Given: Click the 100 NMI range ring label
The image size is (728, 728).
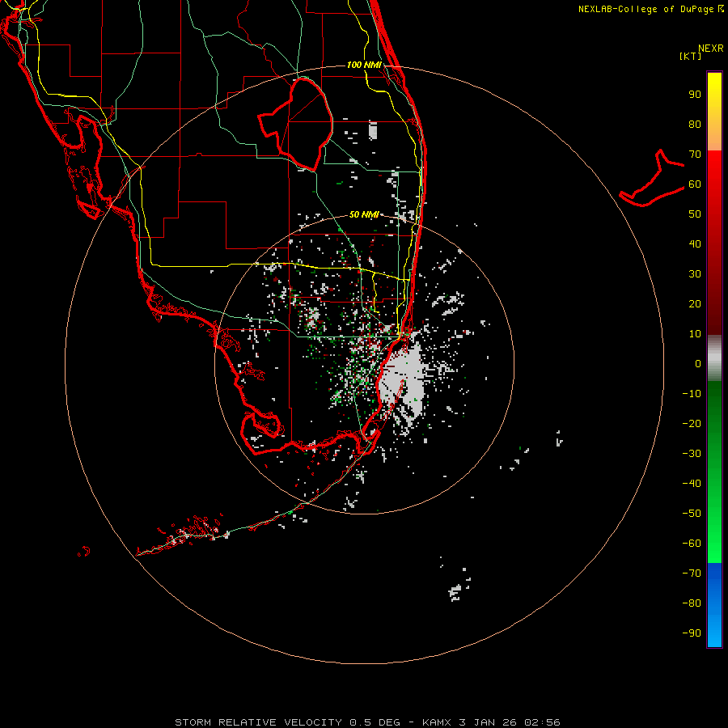Looking at the screenshot, I should click(364, 65).
